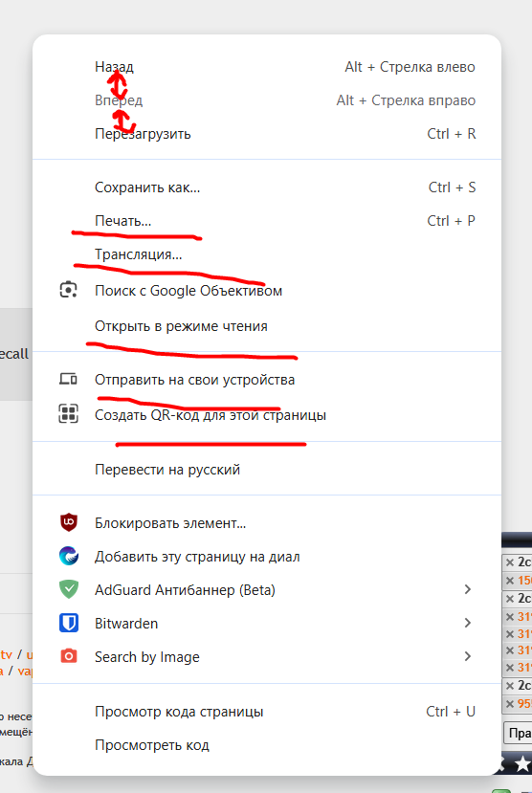Choose Перевести на русский
The width and height of the screenshot is (532, 793).
coord(267,470)
